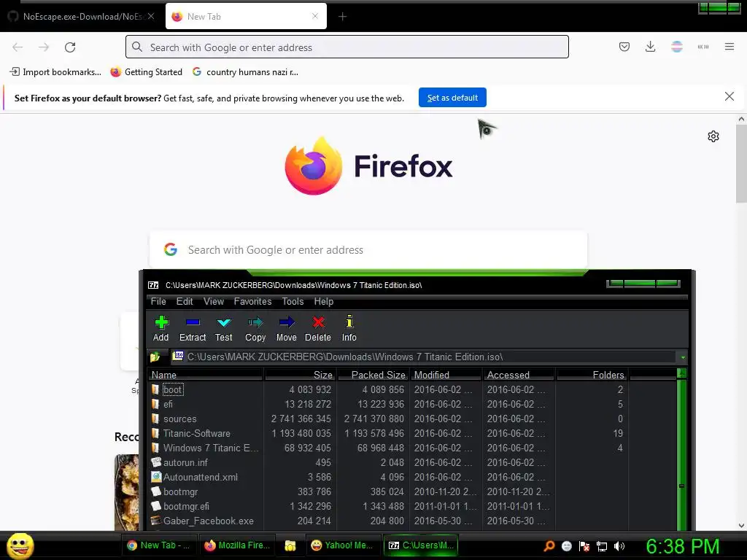Open the Firefox account avatar icon

pos(676,47)
